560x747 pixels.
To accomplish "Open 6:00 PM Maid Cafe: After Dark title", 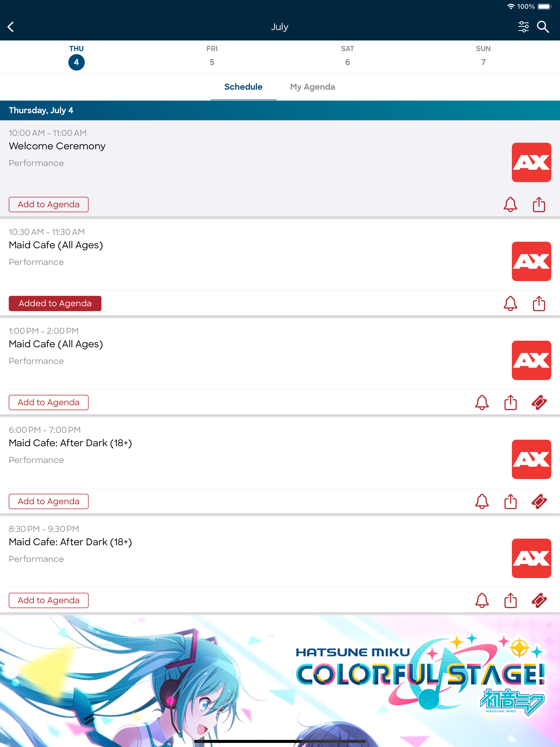I will [x=70, y=443].
